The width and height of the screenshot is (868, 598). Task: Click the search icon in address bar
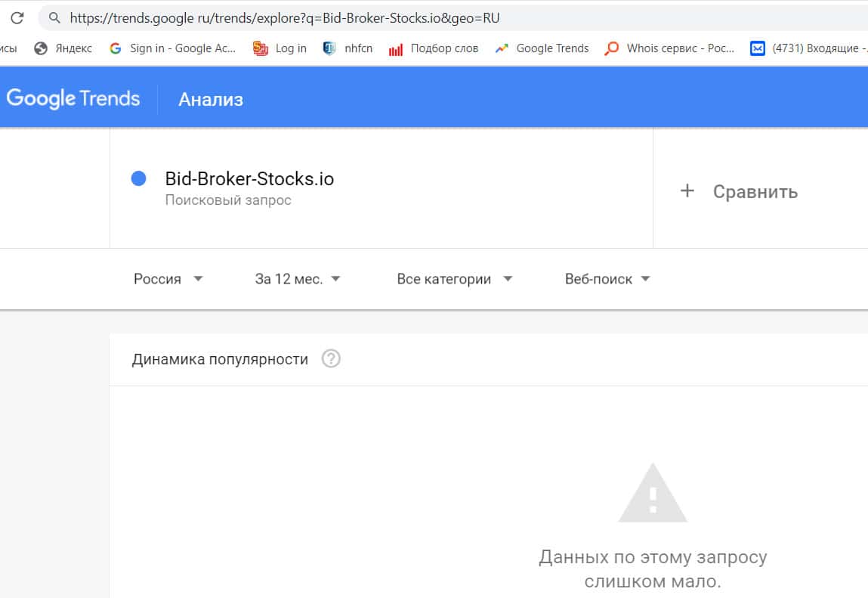tap(54, 17)
